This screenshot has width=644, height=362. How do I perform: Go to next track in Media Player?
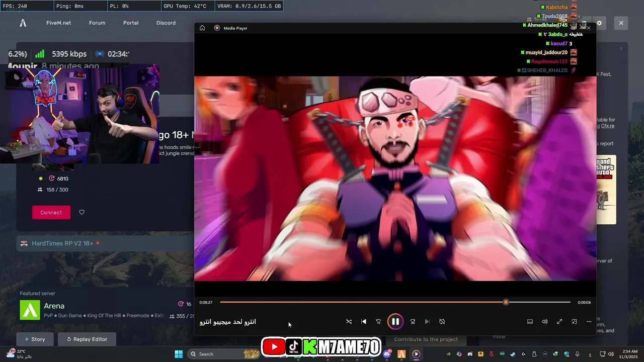click(427, 322)
